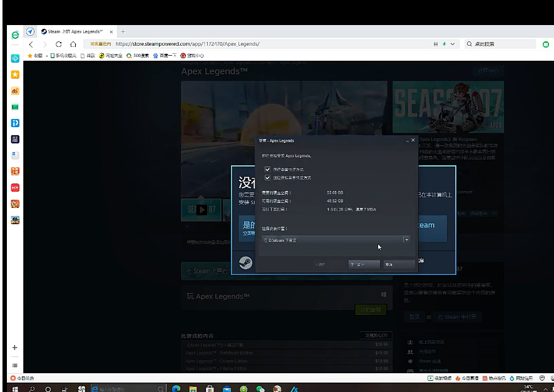The image size is (554, 392).
Task: Click the available disk space value 49.52 GB
Action: point(335,201)
